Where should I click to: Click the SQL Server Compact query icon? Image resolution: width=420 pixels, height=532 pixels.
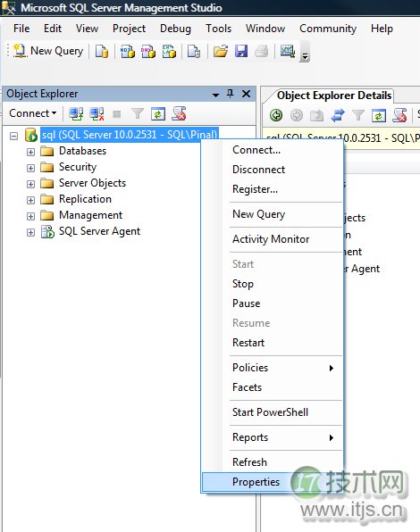194,52
